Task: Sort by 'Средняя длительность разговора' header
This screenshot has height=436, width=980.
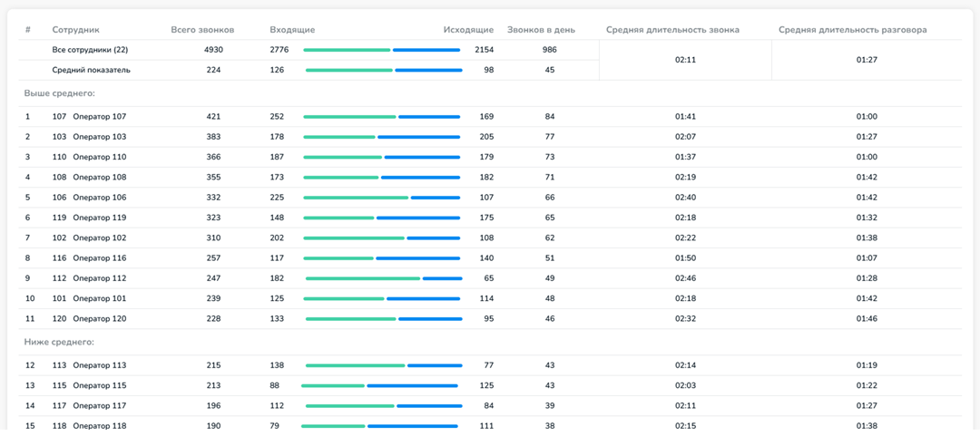Action: pos(852,30)
